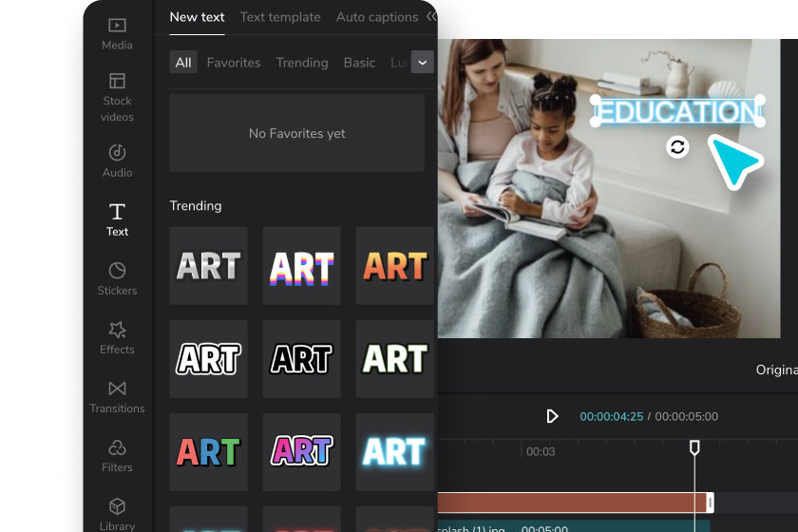
Task: Choose the black ART style with white outline
Action: (302, 359)
